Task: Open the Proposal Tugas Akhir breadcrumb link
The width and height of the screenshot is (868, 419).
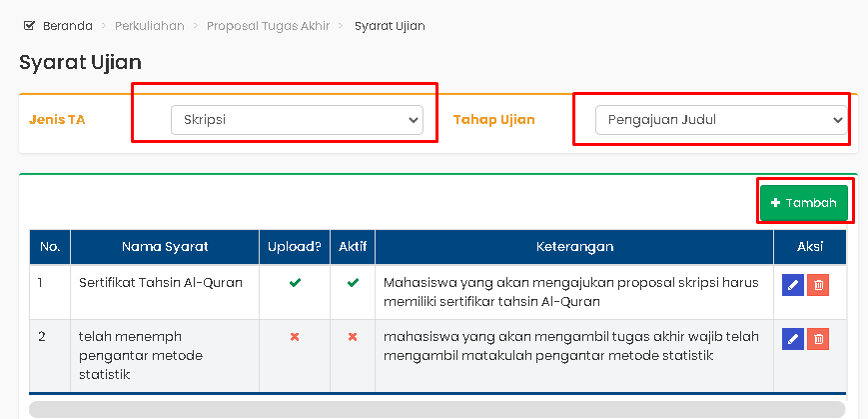Action: click(268, 26)
